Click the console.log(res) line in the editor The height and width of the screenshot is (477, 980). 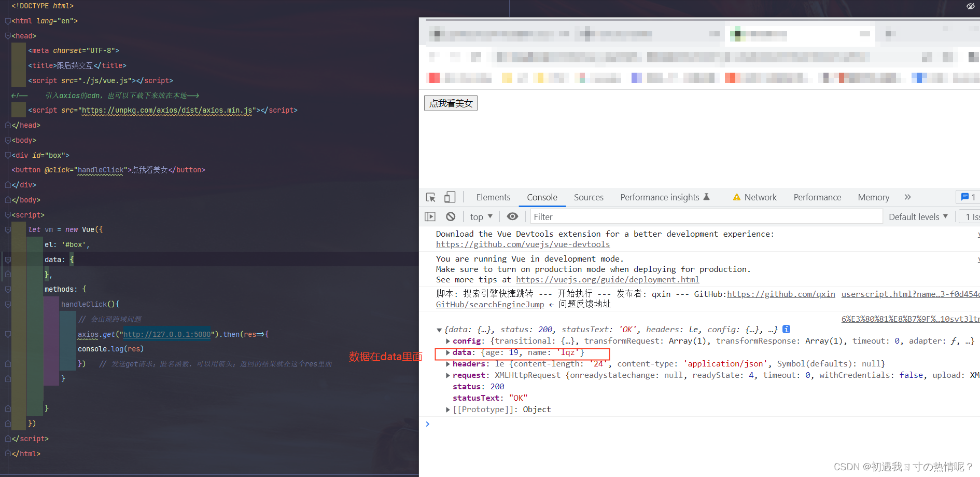(x=110, y=349)
